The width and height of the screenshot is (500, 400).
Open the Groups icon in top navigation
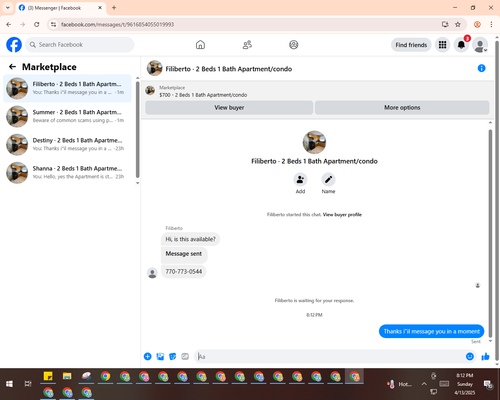(294, 45)
